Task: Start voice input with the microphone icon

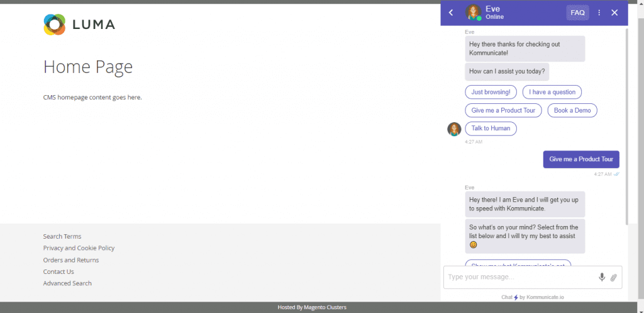Action: 602,277
